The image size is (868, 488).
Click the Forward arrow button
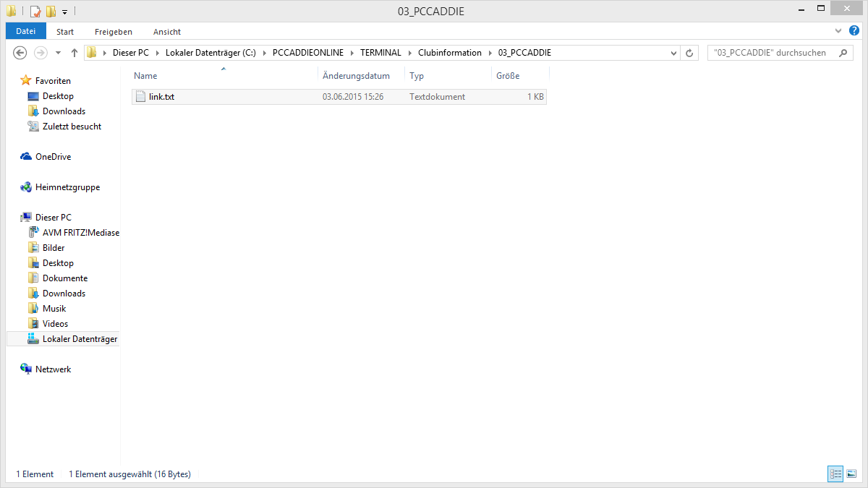(41, 53)
